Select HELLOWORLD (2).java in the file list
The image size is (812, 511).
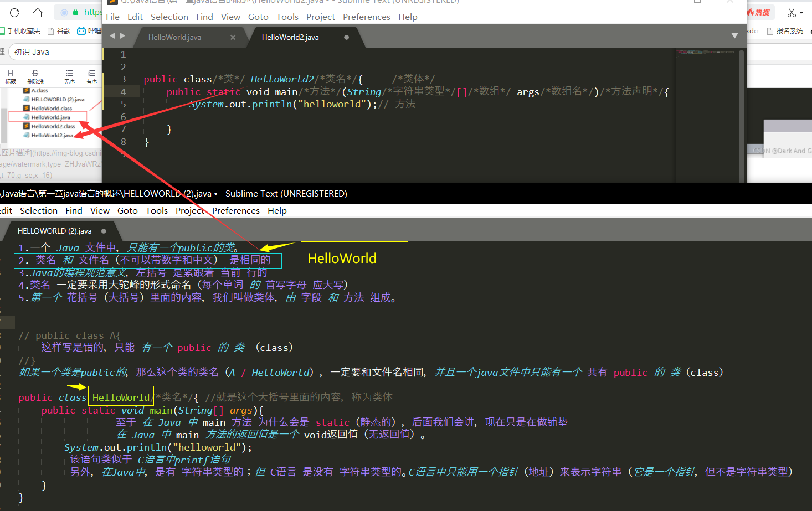(54, 100)
